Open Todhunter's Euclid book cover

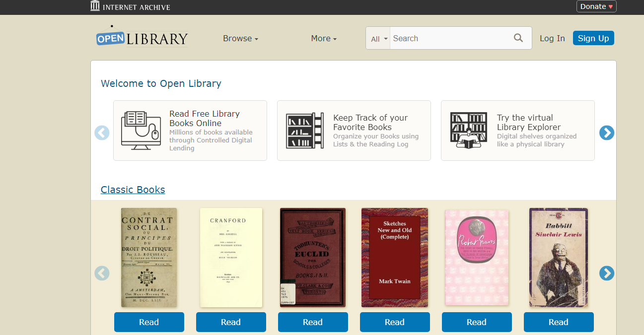313,258
